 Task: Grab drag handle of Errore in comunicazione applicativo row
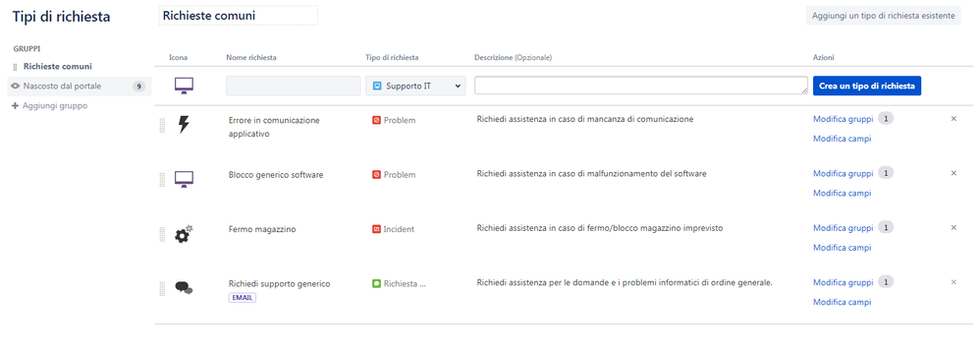(x=162, y=125)
